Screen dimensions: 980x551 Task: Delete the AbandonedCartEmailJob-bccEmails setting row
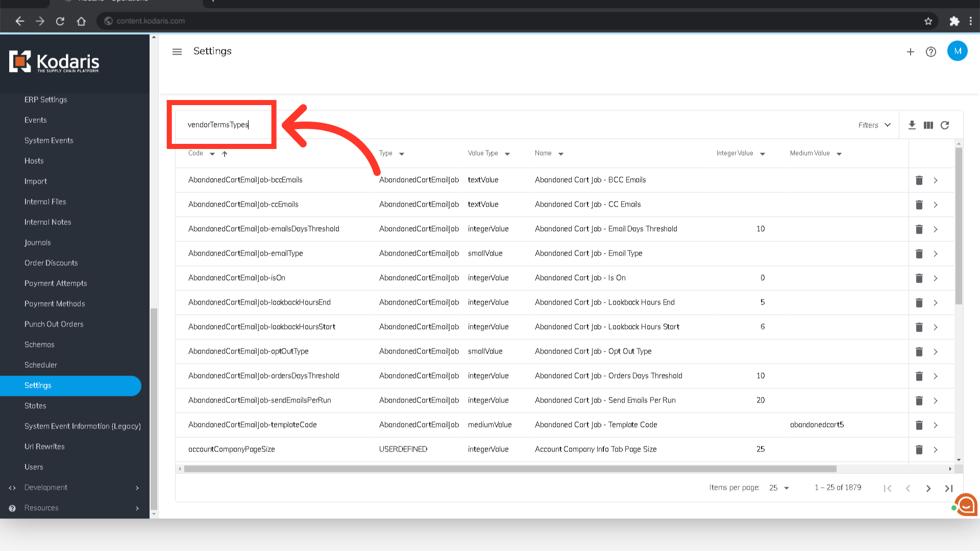coord(919,180)
